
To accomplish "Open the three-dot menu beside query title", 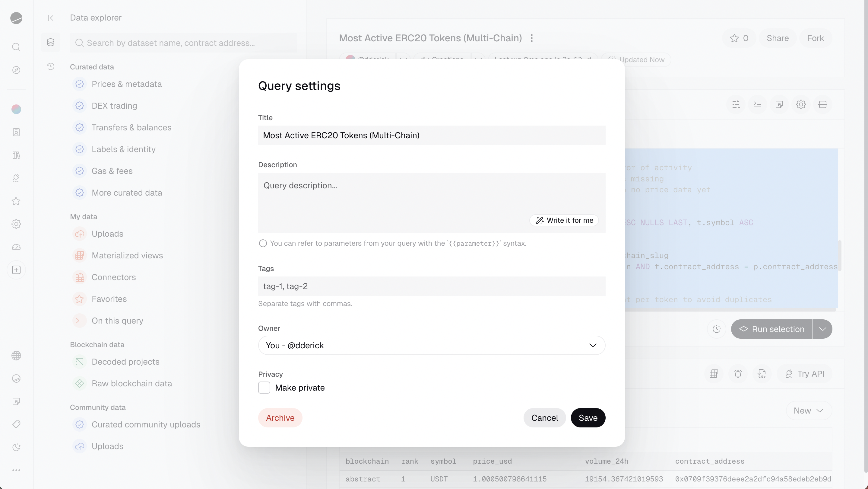I will 531,38.
